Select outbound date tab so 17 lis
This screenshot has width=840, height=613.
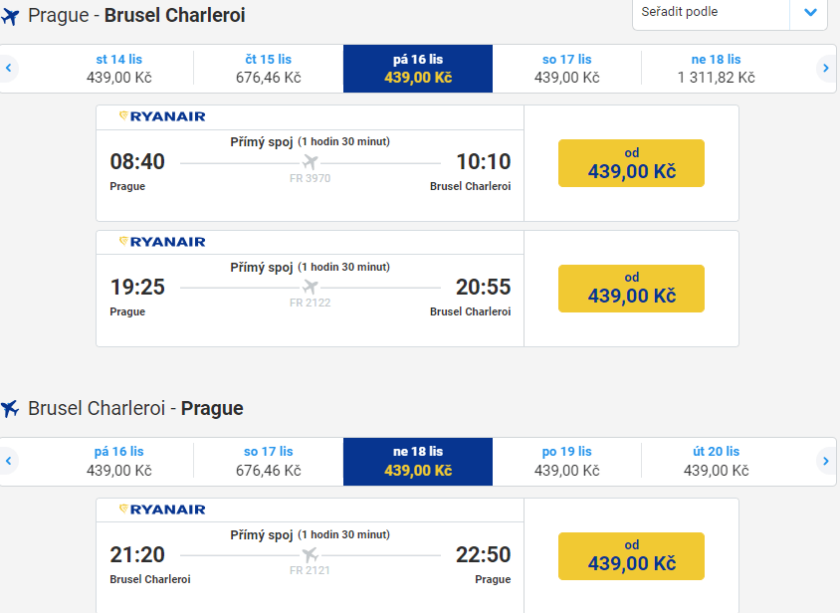[567, 68]
